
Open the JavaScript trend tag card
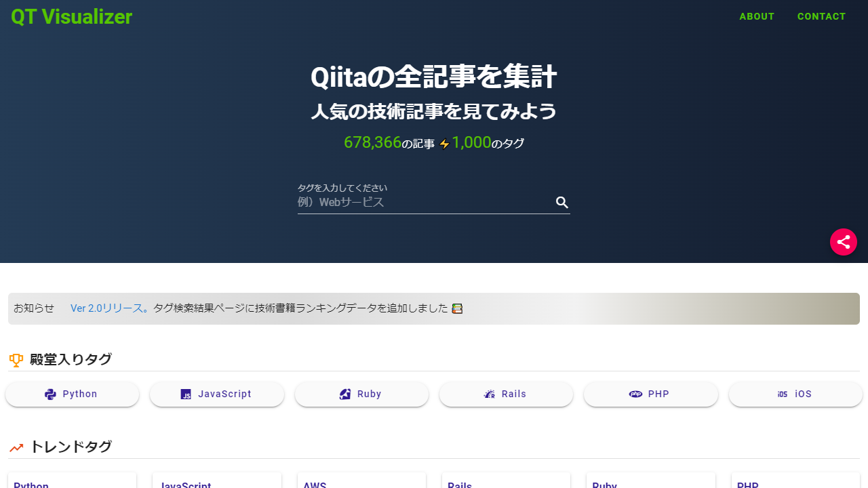pyautogui.click(x=217, y=481)
